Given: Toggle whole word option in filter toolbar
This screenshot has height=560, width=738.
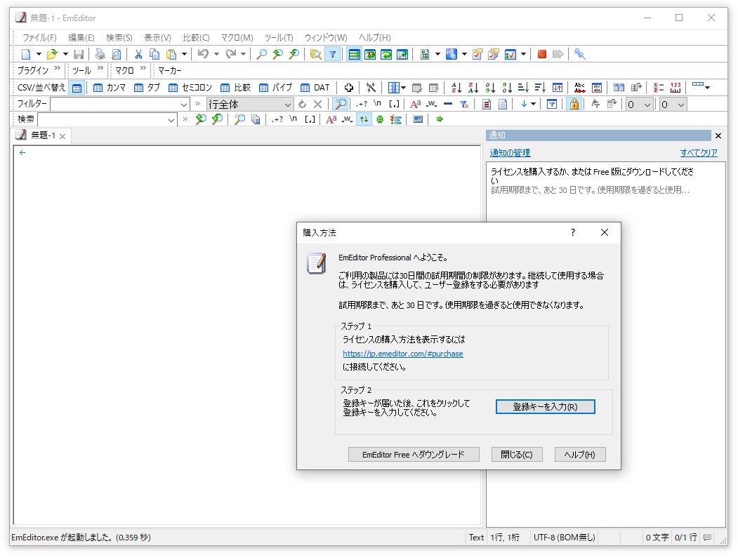Looking at the screenshot, I should pyautogui.click(x=432, y=104).
